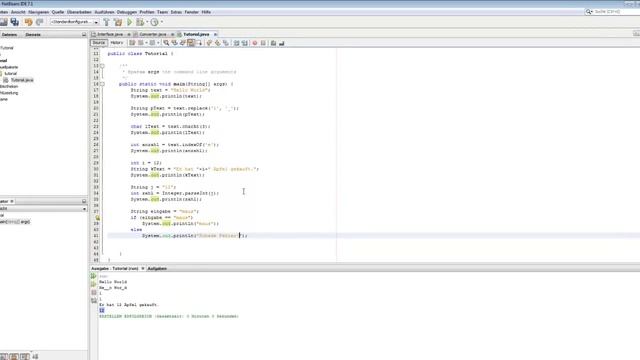The width and height of the screenshot is (640, 360).
Task: Minimize the projects panel with its button
Action: pos(84,35)
